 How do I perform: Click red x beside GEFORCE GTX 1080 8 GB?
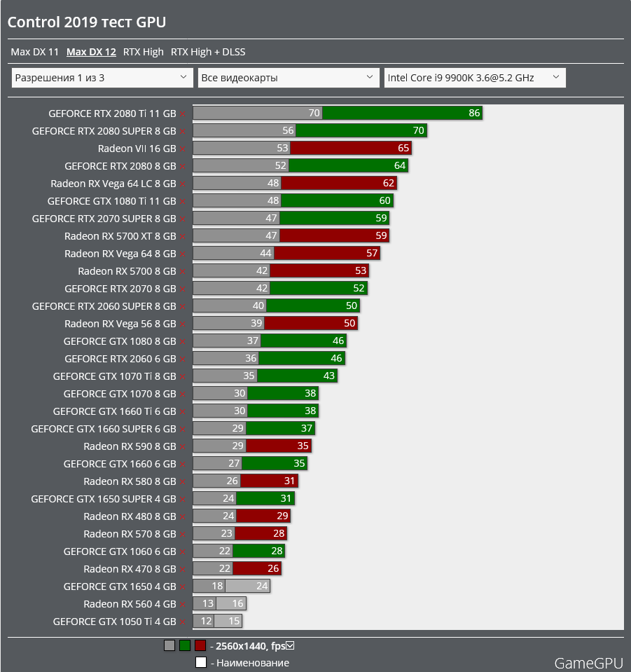point(183,343)
